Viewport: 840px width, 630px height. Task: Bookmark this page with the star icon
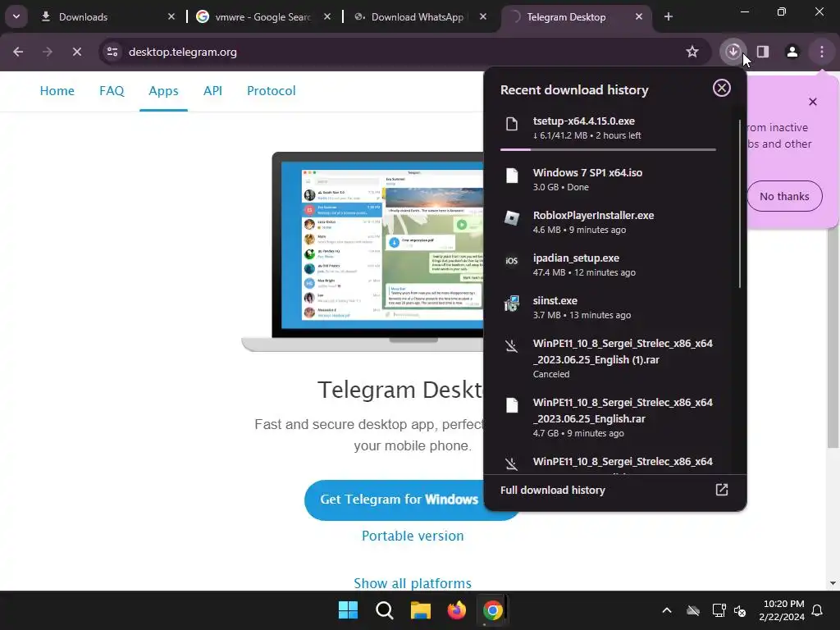692,52
